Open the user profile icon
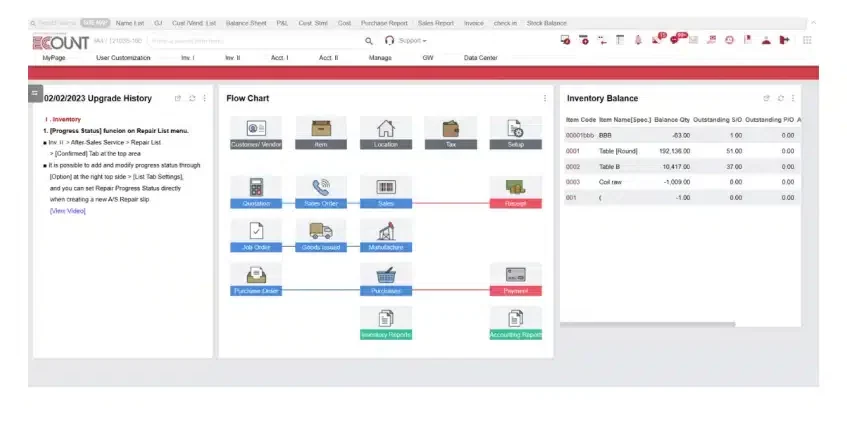847x432 pixels. (x=766, y=40)
